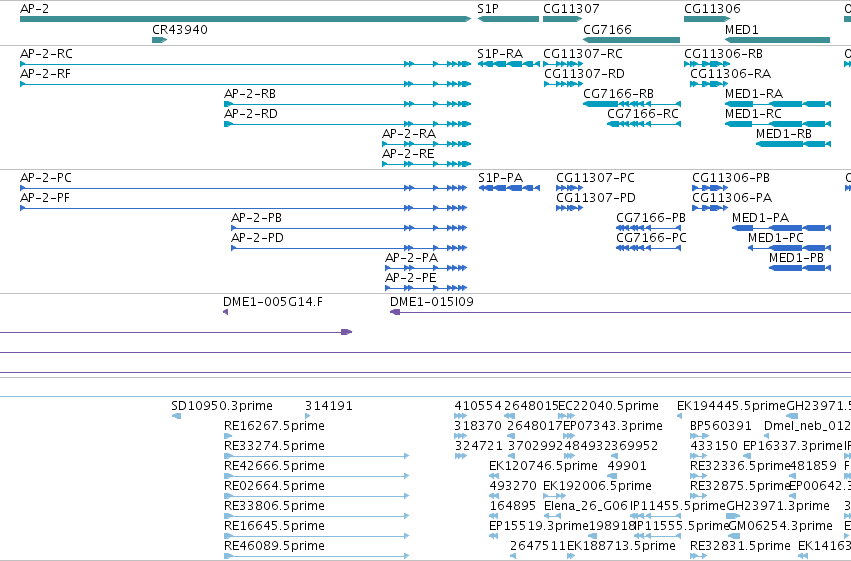Select EST 164895

point(494,516)
